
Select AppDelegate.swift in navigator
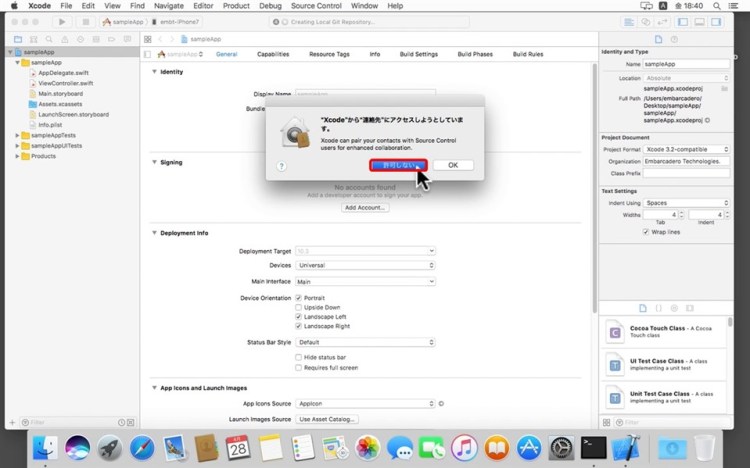pos(64,73)
